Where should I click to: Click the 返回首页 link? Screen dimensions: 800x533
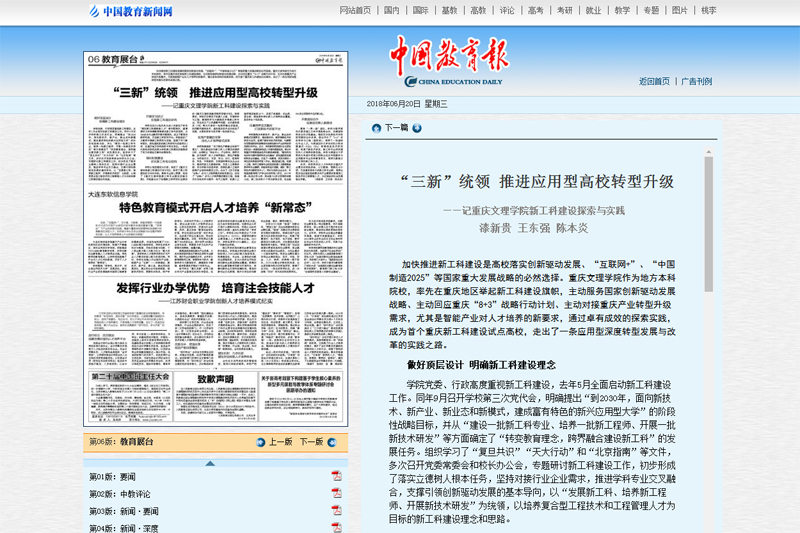[x=654, y=82]
